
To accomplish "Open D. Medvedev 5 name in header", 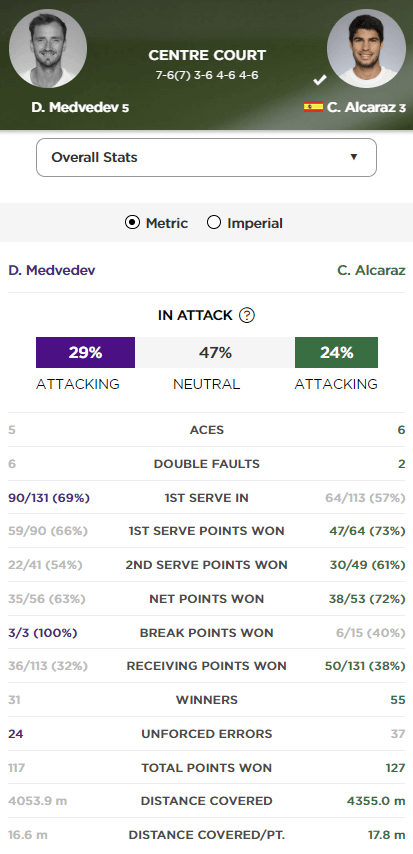I will [80, 107].
